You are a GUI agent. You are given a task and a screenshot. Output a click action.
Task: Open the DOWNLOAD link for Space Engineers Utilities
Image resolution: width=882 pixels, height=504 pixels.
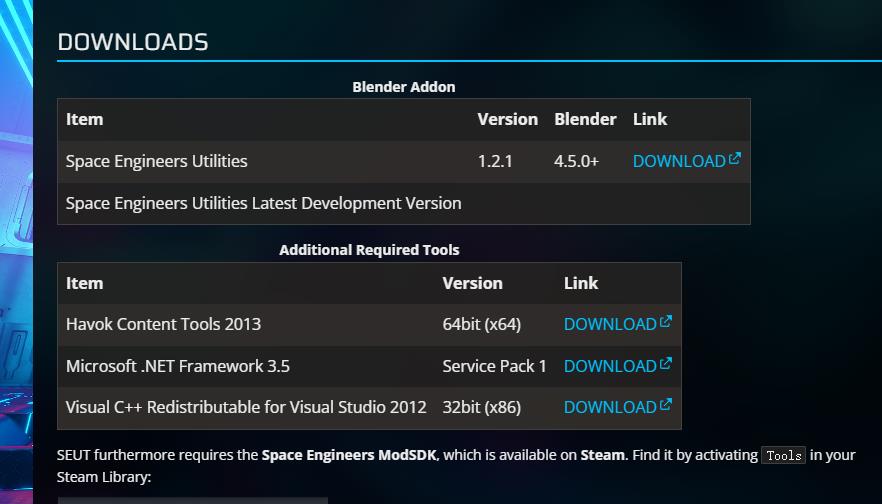tap(679, 161)
